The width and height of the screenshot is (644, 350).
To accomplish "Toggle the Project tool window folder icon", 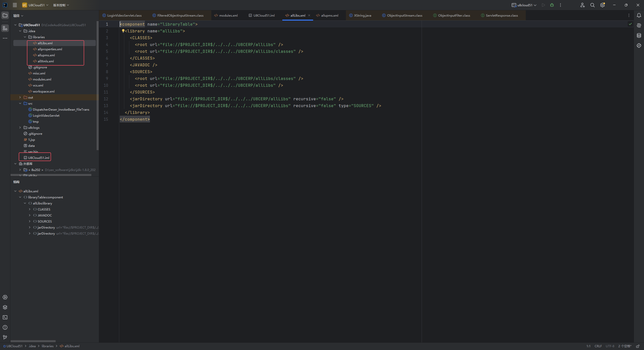I will tap(5, 15).
